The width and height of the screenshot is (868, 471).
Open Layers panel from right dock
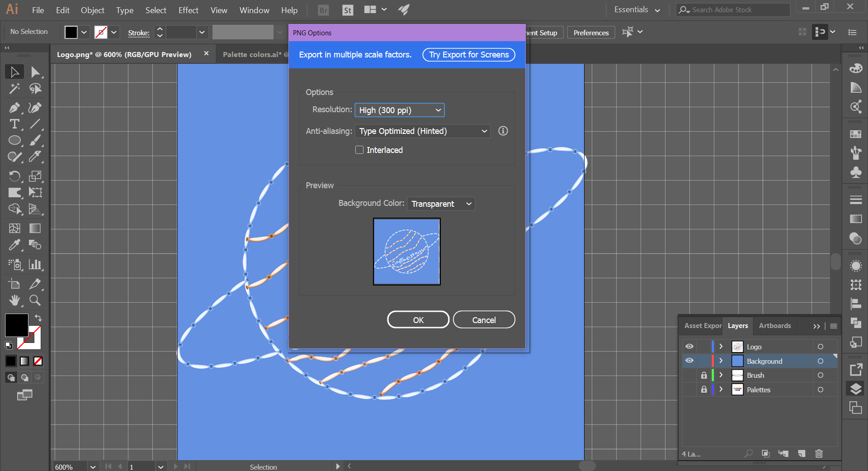click(x=856, y=389)
